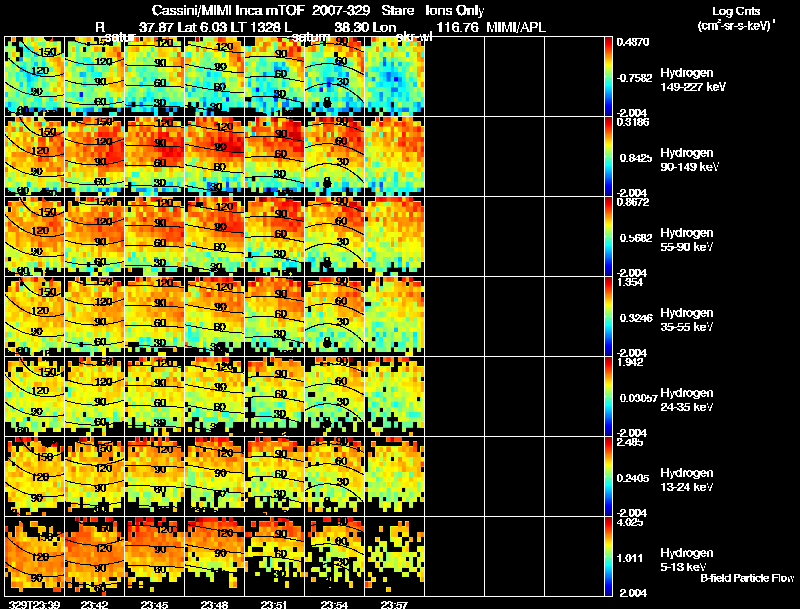Select the 35-55 keV image panel at 23:45
The height and width of the screenshot is (609, 800).
[155, 317]
